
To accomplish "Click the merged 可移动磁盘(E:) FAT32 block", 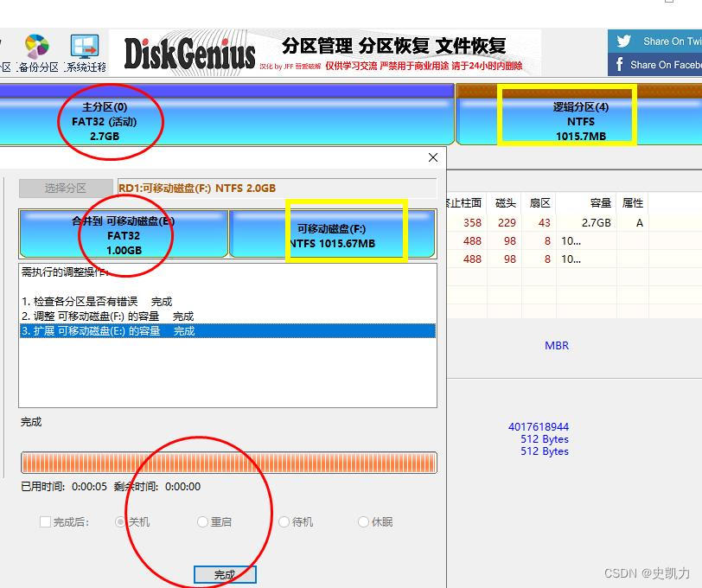I will point(124,234).
